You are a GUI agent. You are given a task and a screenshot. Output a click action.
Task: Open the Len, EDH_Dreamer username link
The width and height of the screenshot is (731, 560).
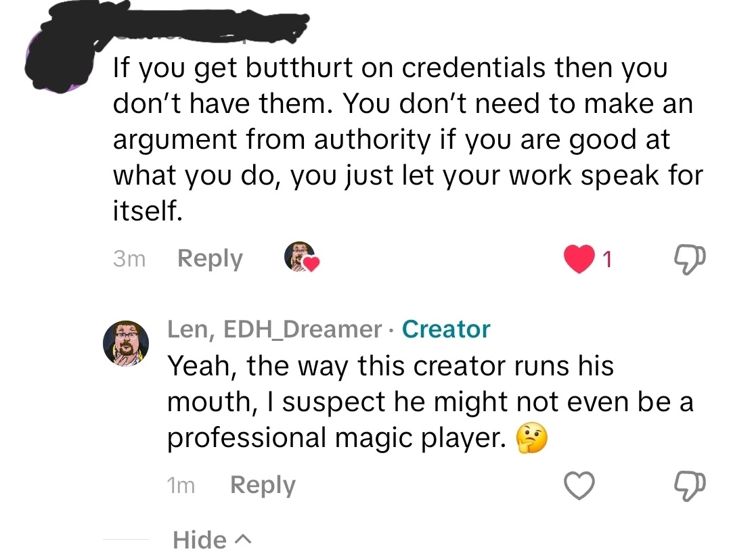pyautogui.click(x=274, y=329)
